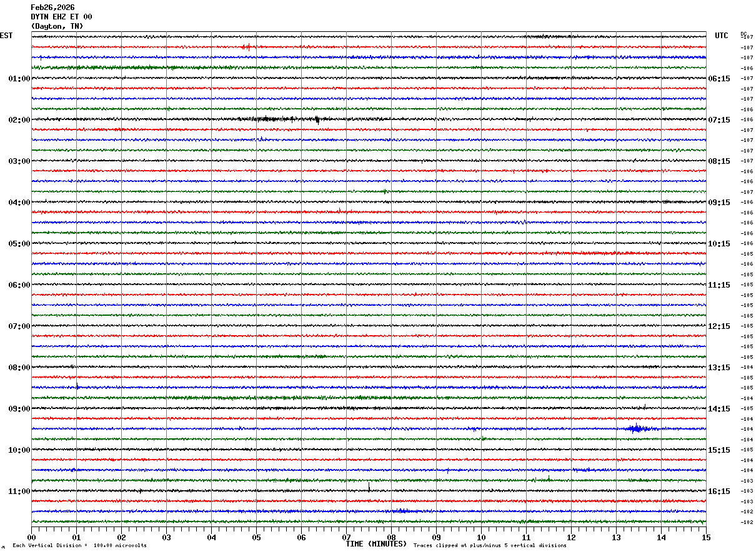Click minute tick label 14 on time axis
The image size is (756, 554).
pos(661,537)
